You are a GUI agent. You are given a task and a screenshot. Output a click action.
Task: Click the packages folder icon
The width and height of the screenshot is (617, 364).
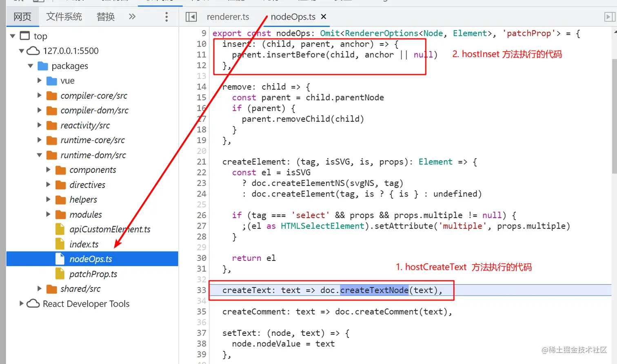pos(43,66)
